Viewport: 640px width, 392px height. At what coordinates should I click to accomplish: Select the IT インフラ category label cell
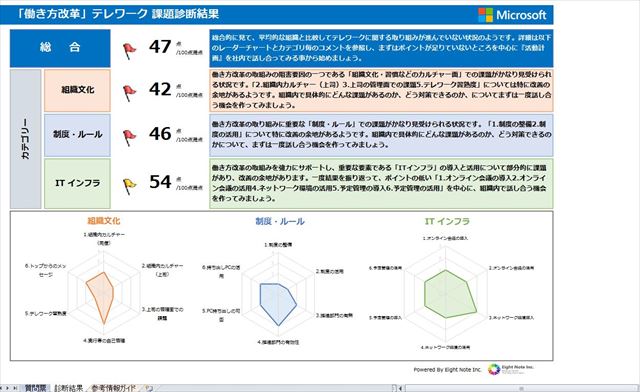pyautogui.click(x=77, y=184)
